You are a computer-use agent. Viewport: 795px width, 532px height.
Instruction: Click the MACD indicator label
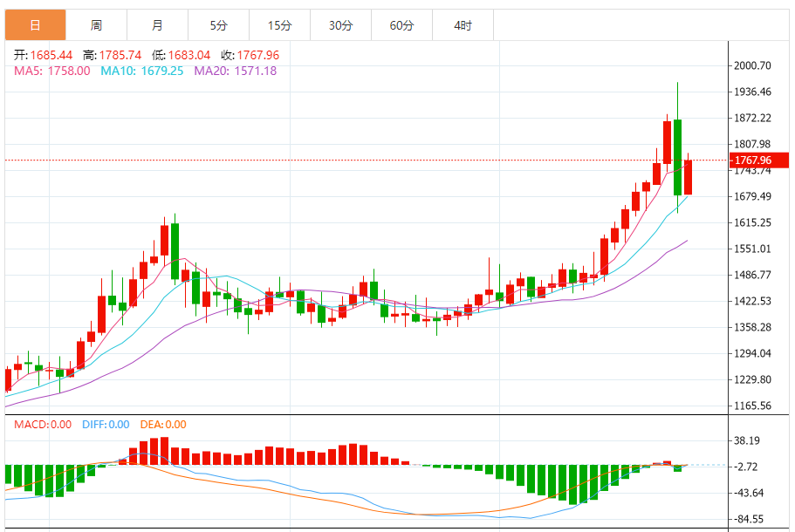42,425
